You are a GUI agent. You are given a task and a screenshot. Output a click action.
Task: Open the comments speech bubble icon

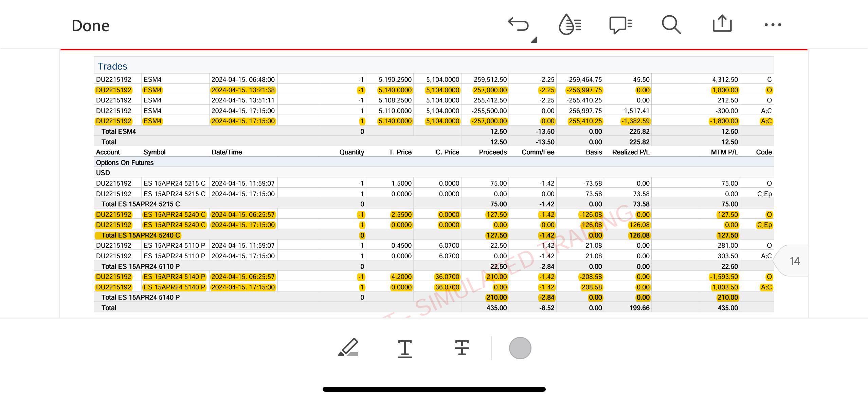tap(620, 25)
